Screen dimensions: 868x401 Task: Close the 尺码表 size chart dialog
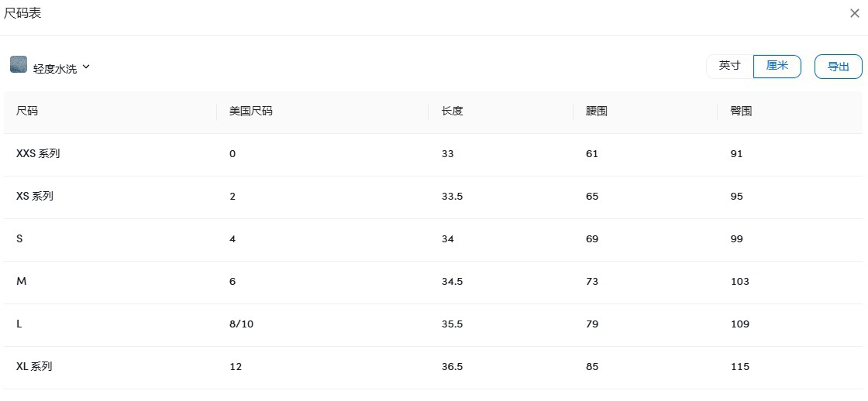coord(854,13)
